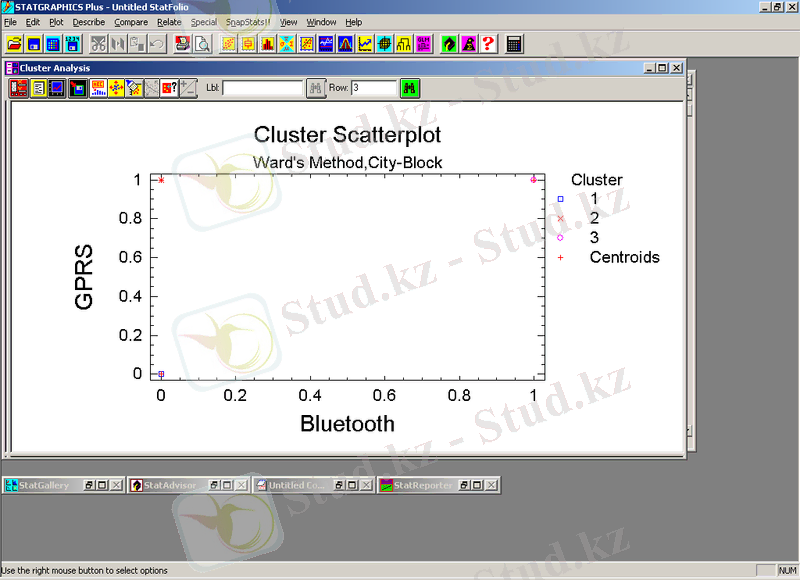800x580 pixels.
Task: Click the Save data file 1234 icon
Action: point(72,44)
